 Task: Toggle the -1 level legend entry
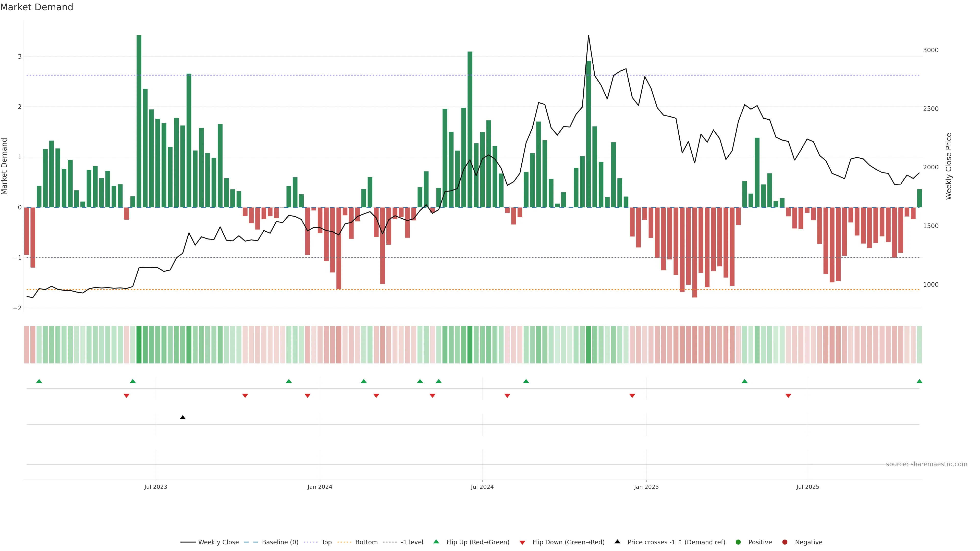412,542
